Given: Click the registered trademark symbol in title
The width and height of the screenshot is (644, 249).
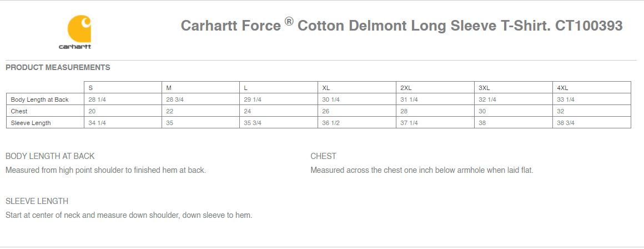Looking at the screenshot, I should 289,22.
